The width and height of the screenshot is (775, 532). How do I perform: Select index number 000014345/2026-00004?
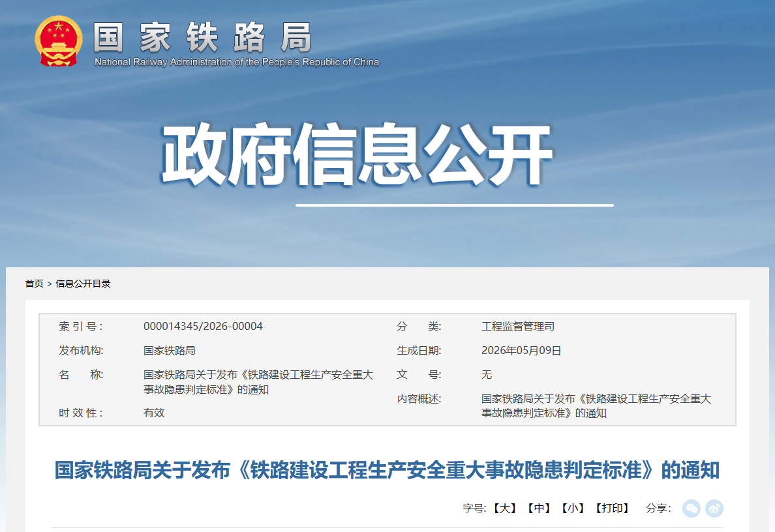click(x=203, y=326)
